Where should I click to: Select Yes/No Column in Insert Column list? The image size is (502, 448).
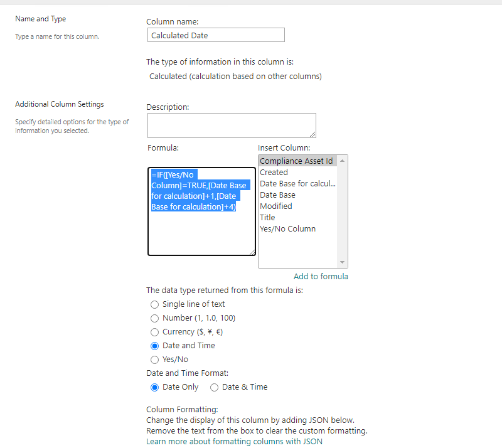click(x=297, y=228)
